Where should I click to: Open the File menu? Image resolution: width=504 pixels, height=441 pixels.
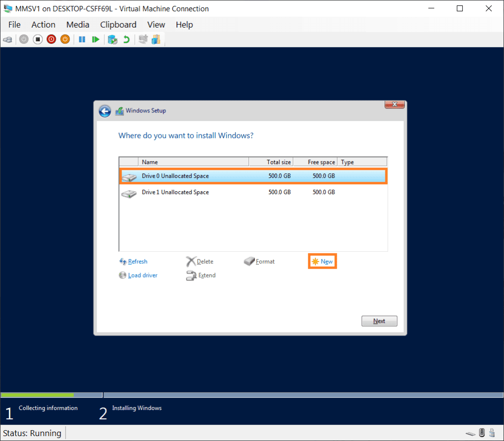click(x=14, y=25)
